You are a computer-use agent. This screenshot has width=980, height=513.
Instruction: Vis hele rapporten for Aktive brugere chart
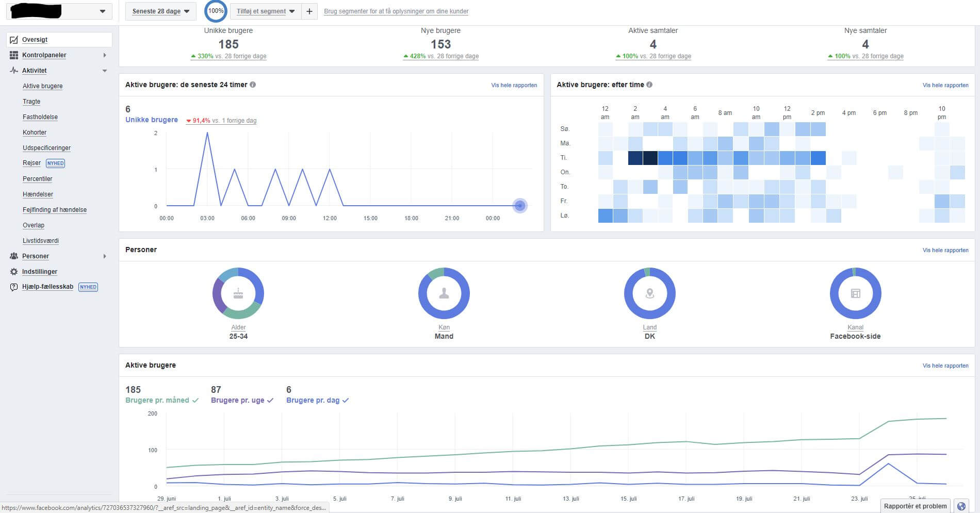coord(945,366)
